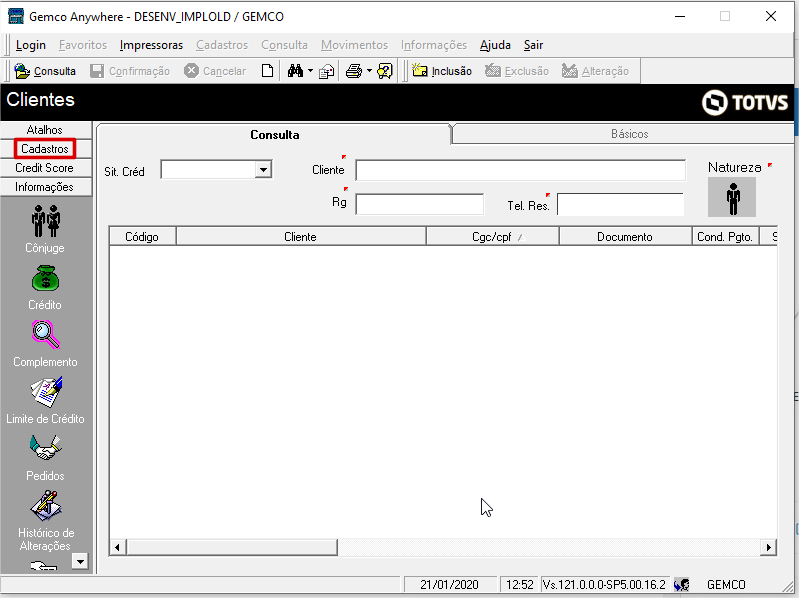
Task: Expand the sidebar scroll-down arrow
Action: click(80, 561)
